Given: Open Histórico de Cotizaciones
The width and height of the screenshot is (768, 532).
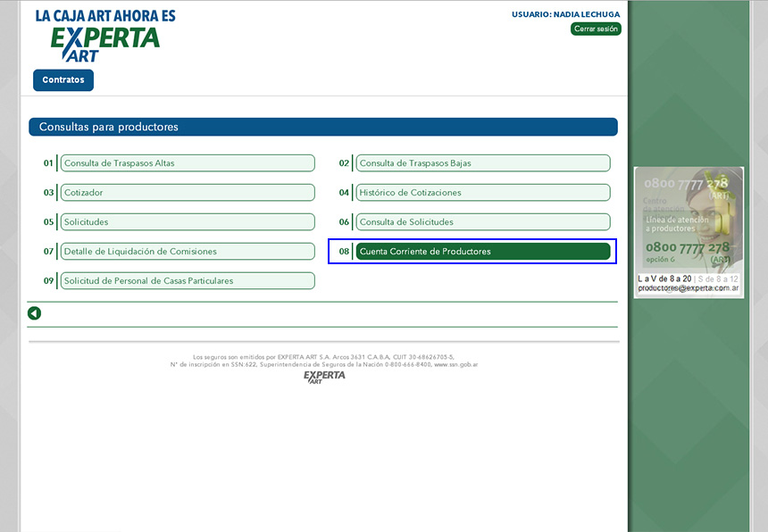Looking at the screenshot, I should point(483,192).
